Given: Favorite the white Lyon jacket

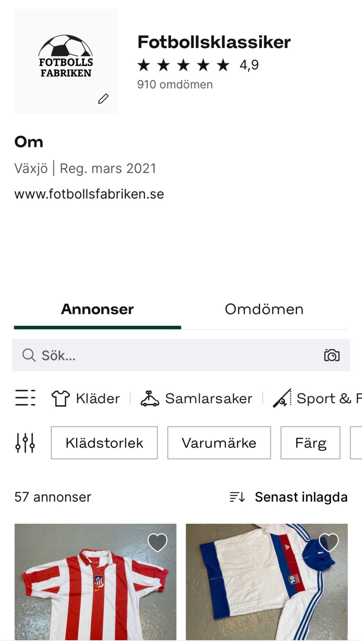Looking at the screenshot, I should click(x=328, y=542).
